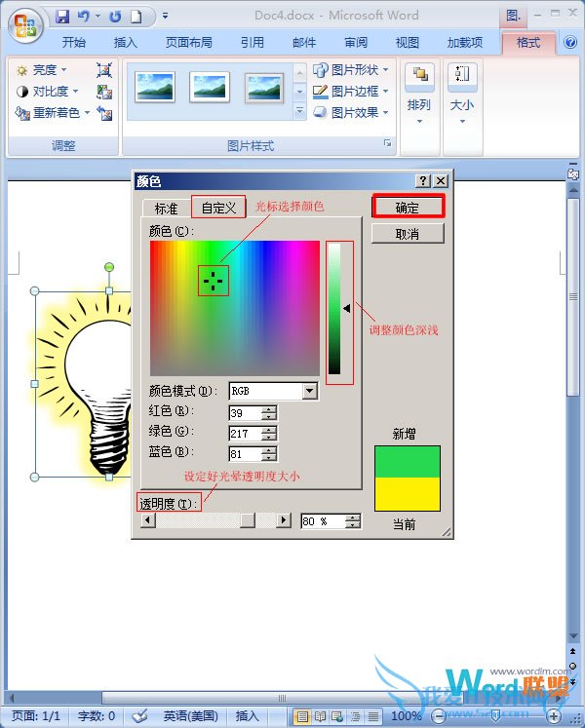Open the 重新着色 recolor dropdown
This screenshot has width=585, height=728.
coord(52,112)
